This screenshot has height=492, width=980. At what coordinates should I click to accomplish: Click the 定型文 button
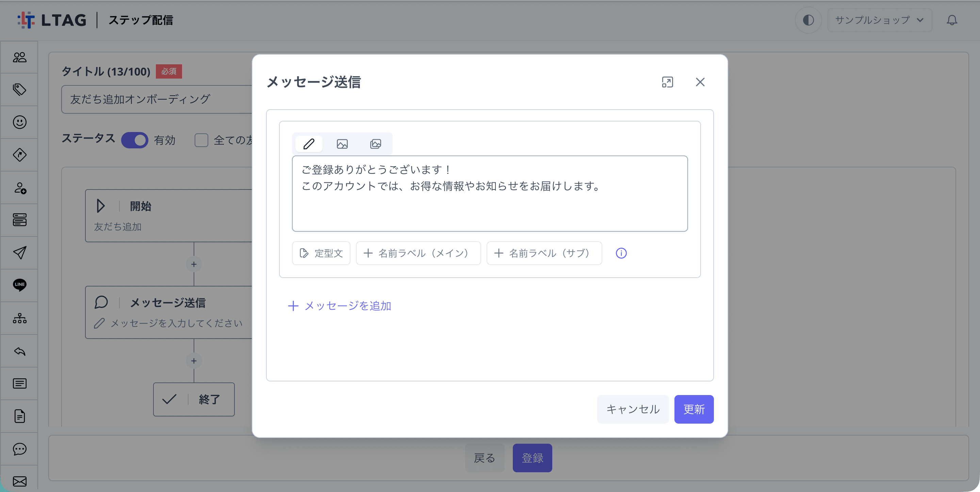(x=321, y=253)
